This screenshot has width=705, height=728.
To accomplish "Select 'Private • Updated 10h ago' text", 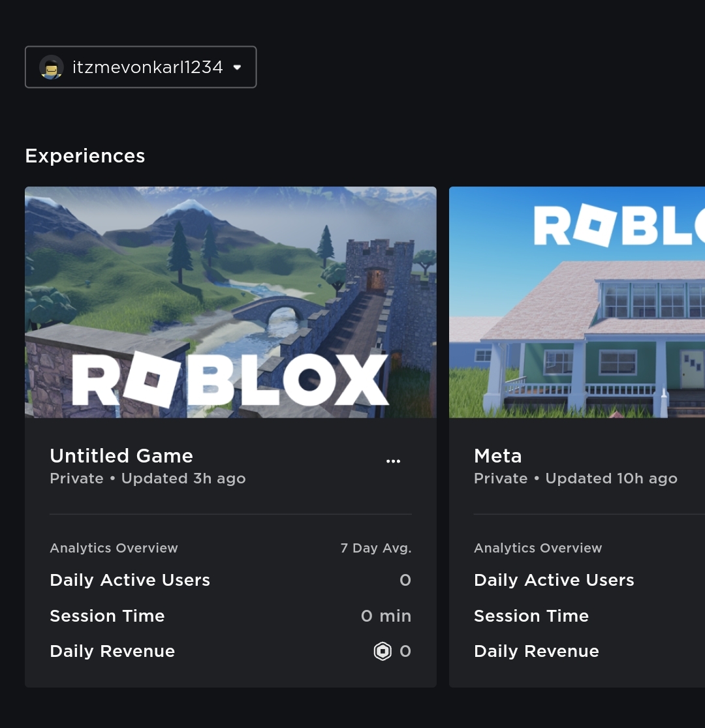I will (x=575, y=479).
